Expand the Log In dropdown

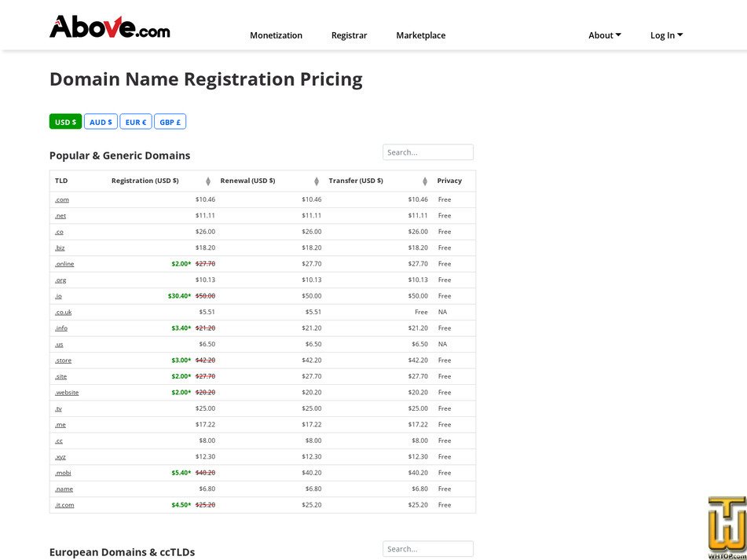pos(667,35)
